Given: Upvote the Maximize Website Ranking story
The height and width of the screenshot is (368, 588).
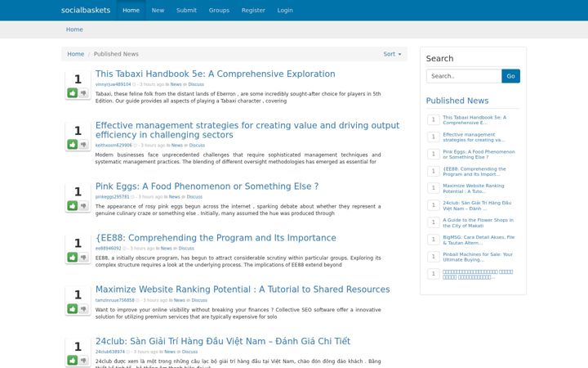Looking at the screenshot, I should tap(73, 308).
